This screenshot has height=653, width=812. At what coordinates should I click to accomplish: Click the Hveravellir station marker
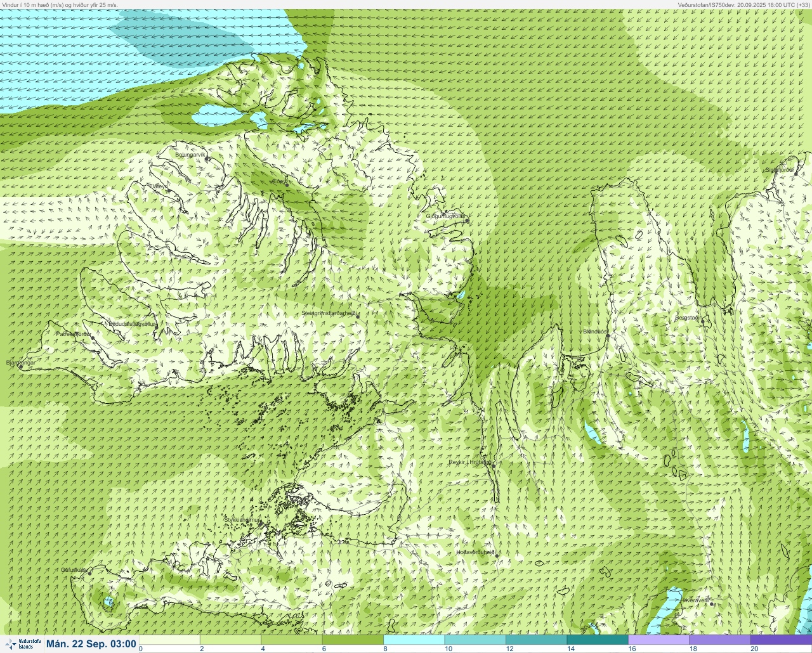coord(712,604)
